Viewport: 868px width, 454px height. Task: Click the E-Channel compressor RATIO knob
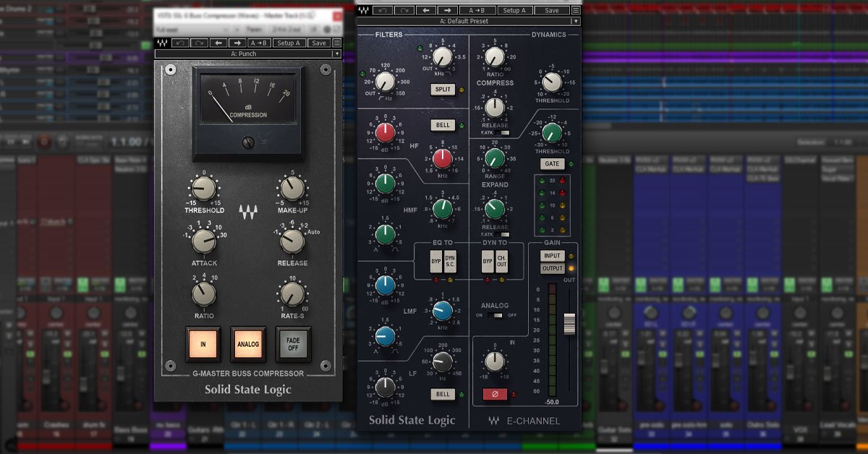tap(494, 56)
